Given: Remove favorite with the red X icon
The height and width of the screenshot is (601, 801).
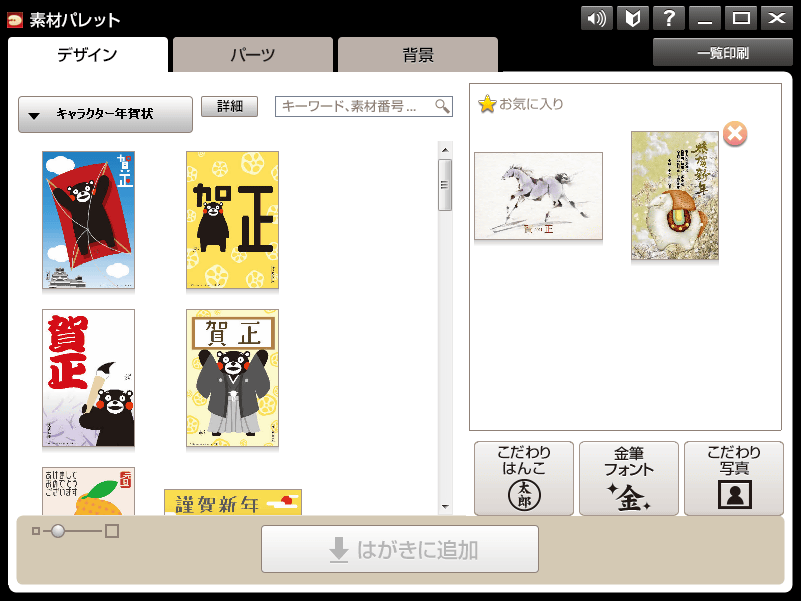Looking at the screenshot, I should coord(735,134).
